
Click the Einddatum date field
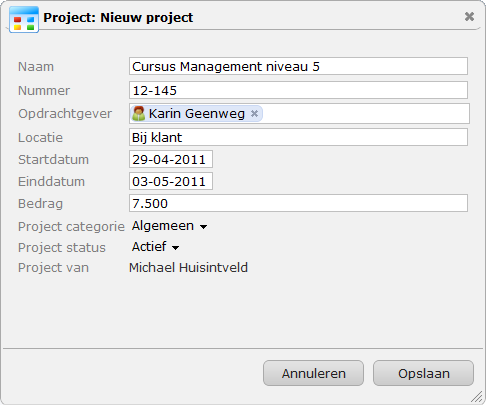tap(171, 181)
